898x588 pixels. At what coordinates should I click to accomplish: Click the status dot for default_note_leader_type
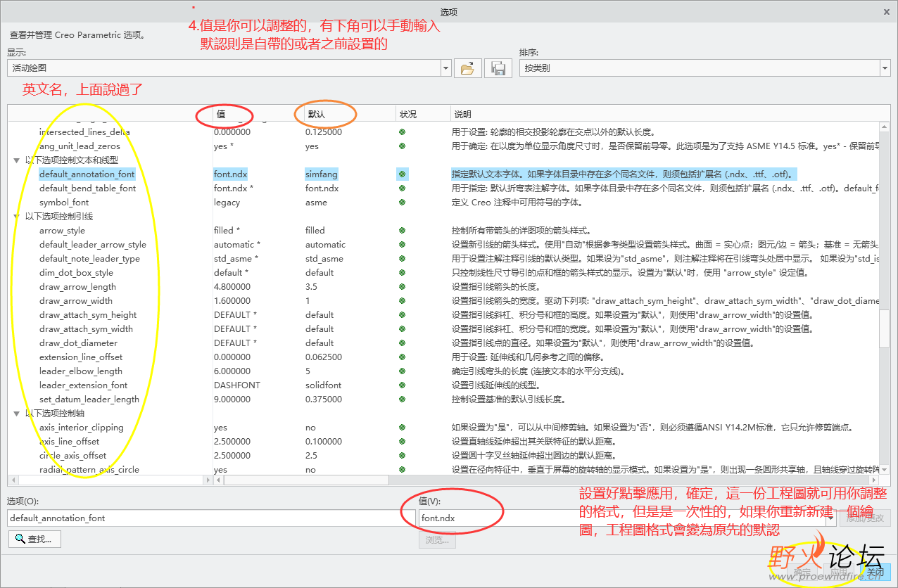pyautogui.click(x=402, y=259)
